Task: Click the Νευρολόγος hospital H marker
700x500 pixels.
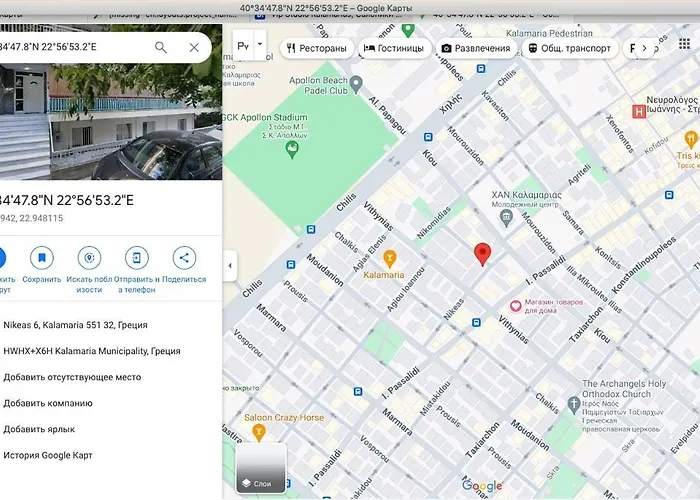Action: (x=639, y=111)
